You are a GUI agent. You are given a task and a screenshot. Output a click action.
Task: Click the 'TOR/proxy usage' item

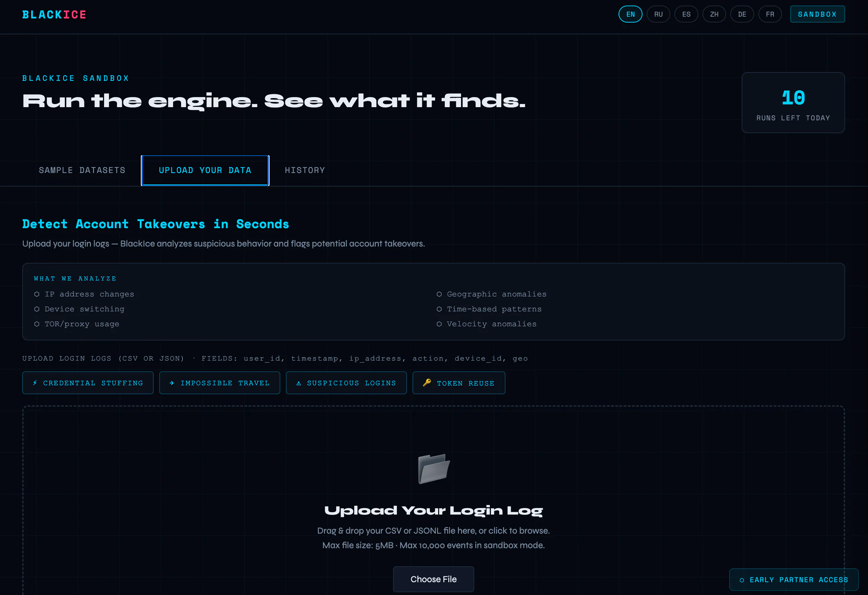82,324
